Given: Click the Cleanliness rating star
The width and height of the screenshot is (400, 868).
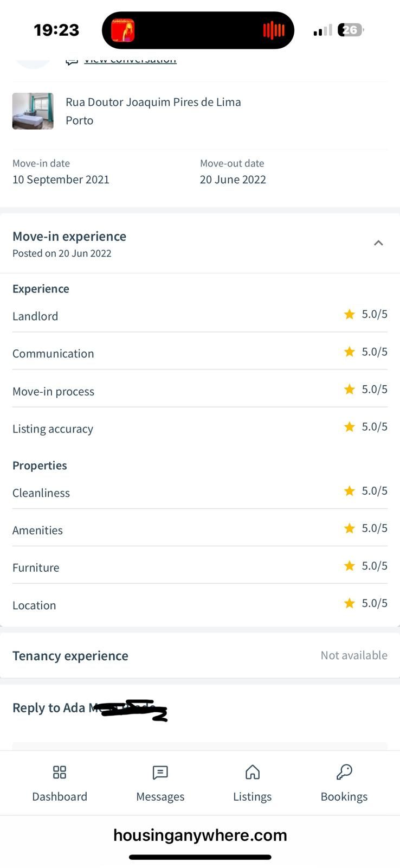Looking at the screenshot, I should tap(350, 491).
